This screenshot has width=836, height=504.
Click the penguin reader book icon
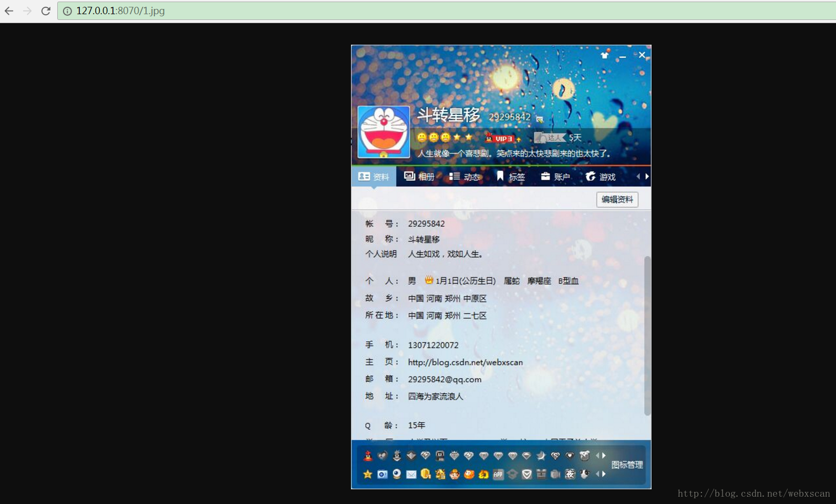coord(440,456)
